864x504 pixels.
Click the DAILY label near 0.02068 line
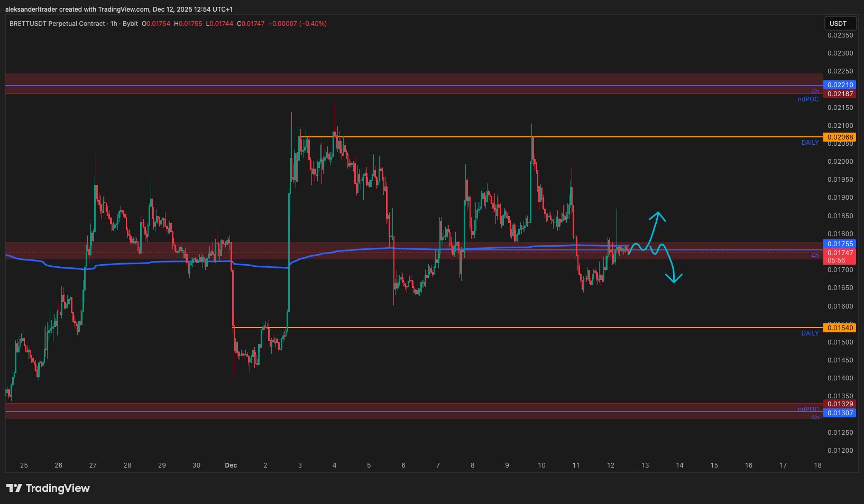point(810,143)
